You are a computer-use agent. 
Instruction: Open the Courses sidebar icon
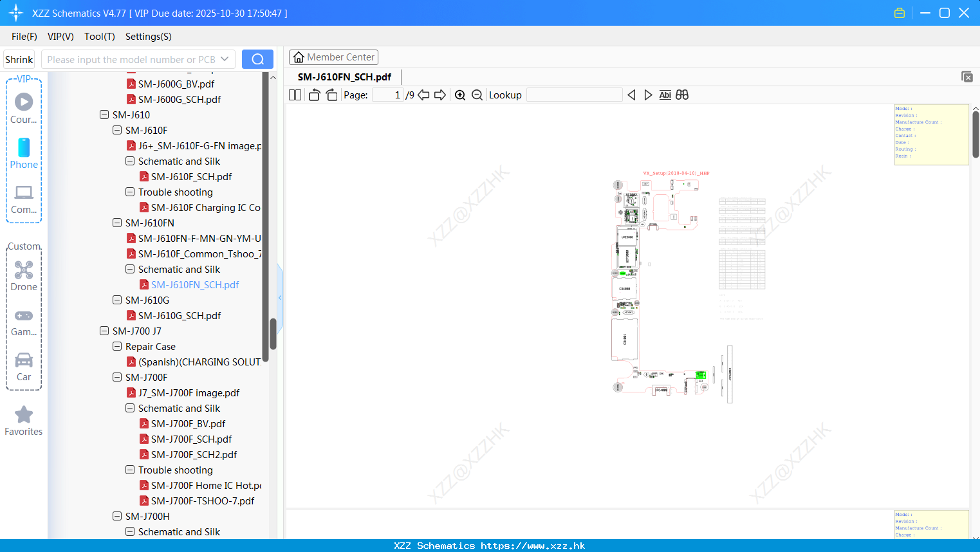[24, 108]
